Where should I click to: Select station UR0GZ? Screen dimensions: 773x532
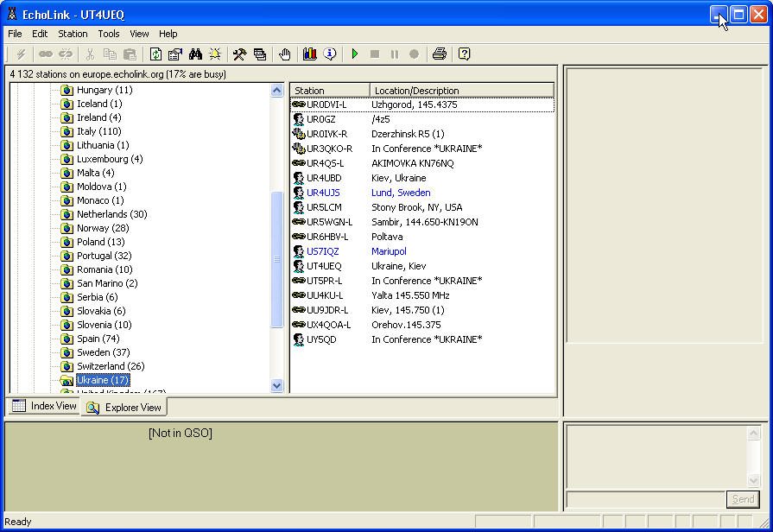tap(422, 119)
